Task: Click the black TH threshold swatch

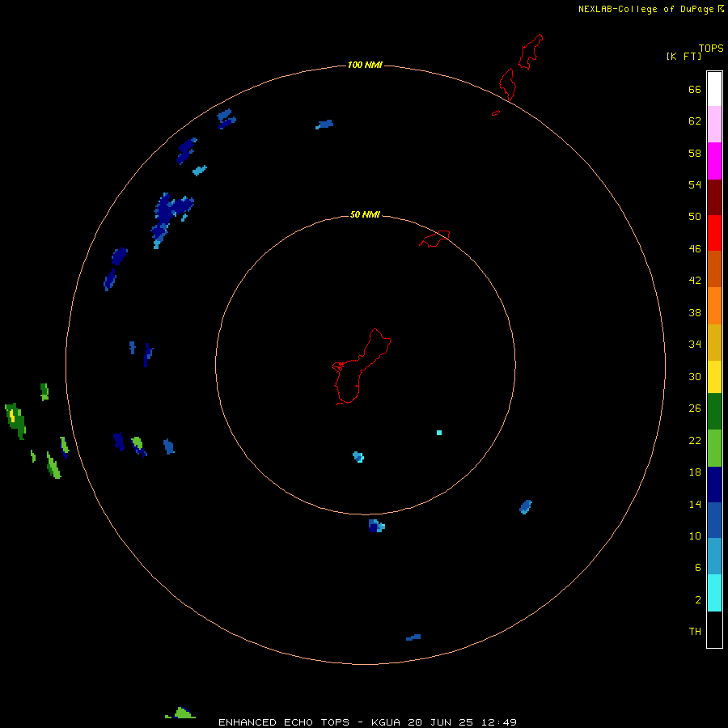Action: pos(714,629)
